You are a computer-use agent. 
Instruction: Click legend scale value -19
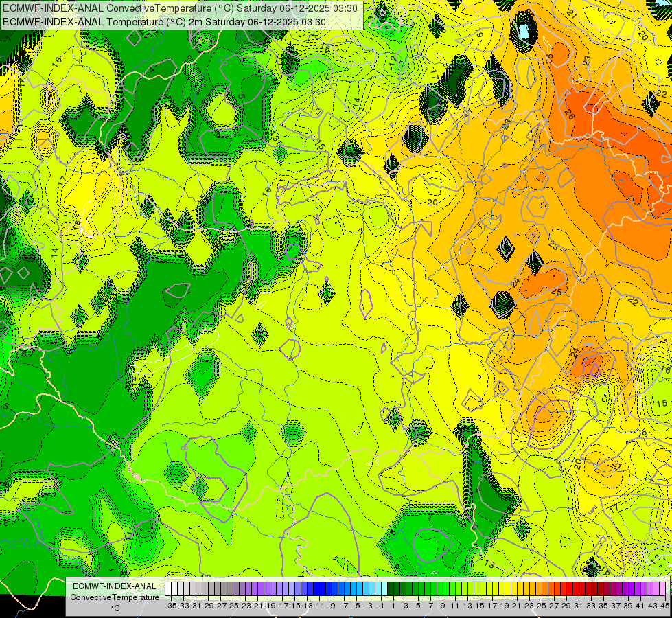point(270,606)
